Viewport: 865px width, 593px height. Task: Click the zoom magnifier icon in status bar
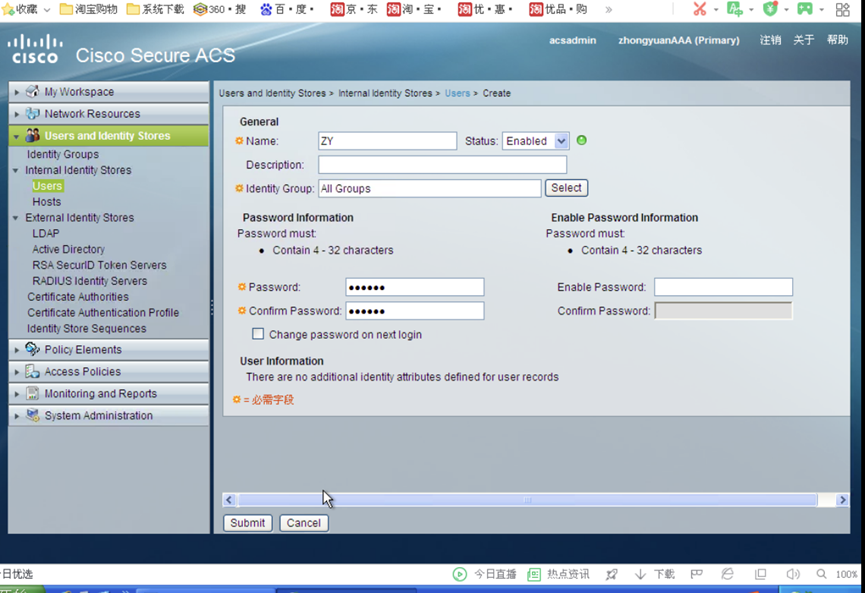pos(821,574)
